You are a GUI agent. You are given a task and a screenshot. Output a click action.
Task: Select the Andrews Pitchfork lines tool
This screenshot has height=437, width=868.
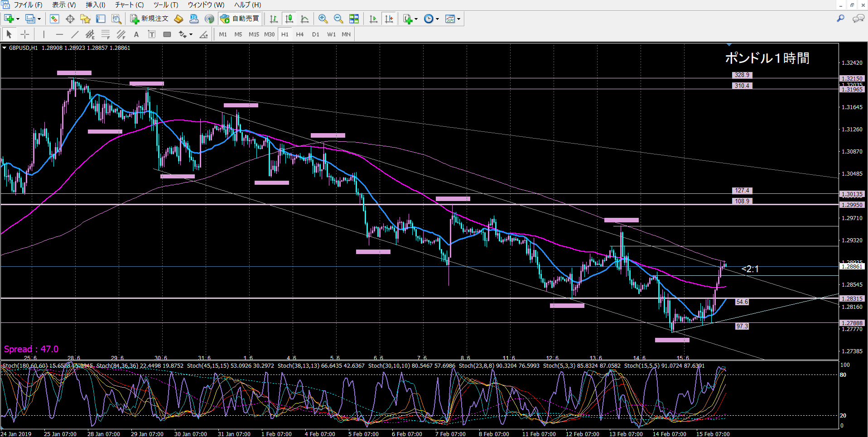[121, 34]
